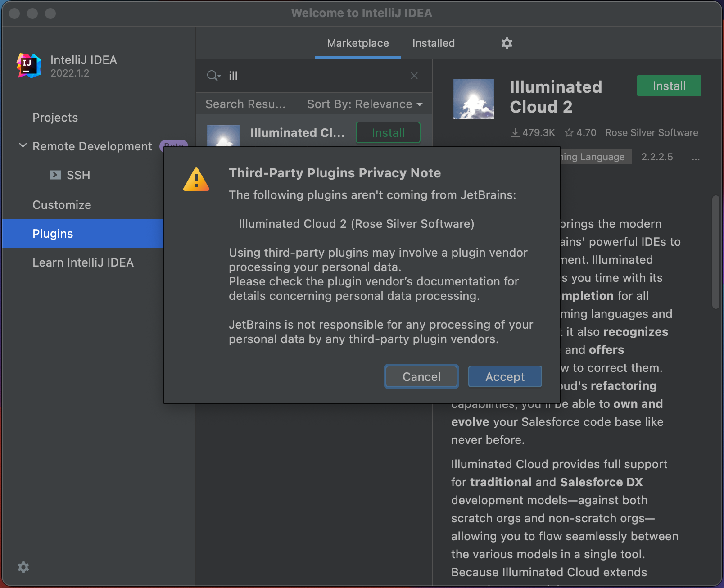
Task: Open Sort By: Relevance dropdown
Action: tap(365, 104)
